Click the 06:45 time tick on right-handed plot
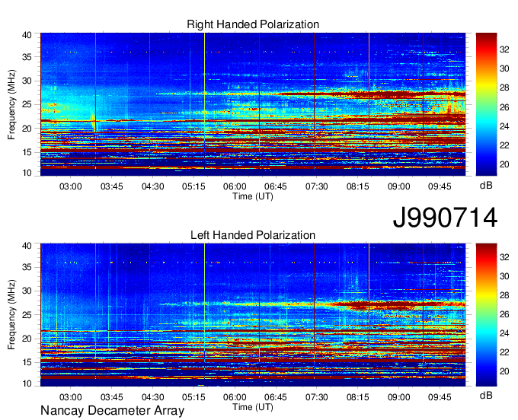 point(276,186)
